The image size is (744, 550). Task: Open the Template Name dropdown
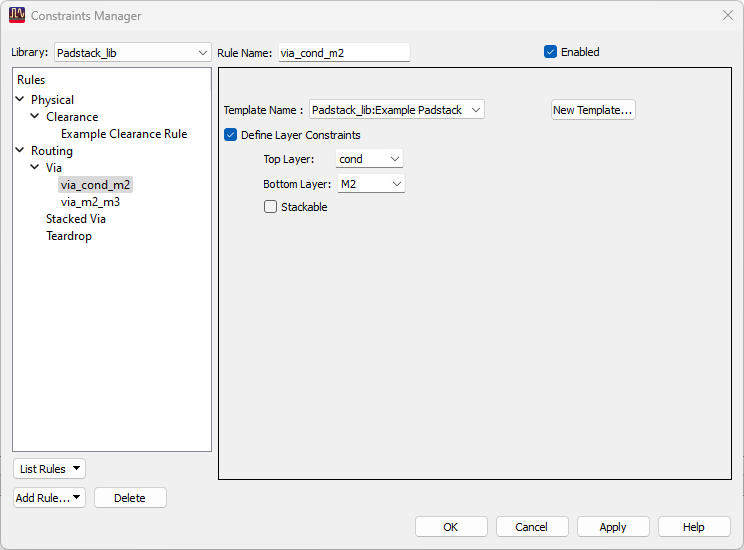click(x=397, y=110)
